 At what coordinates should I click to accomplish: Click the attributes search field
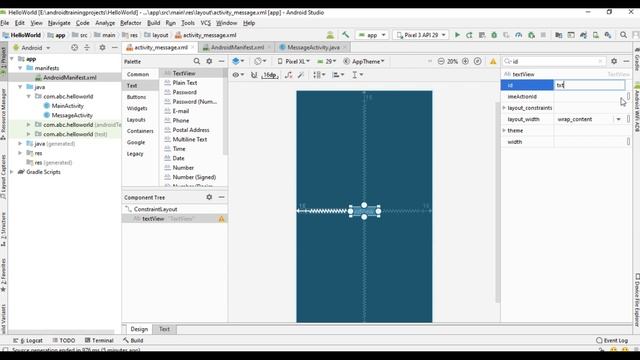(x=553, y=61)
